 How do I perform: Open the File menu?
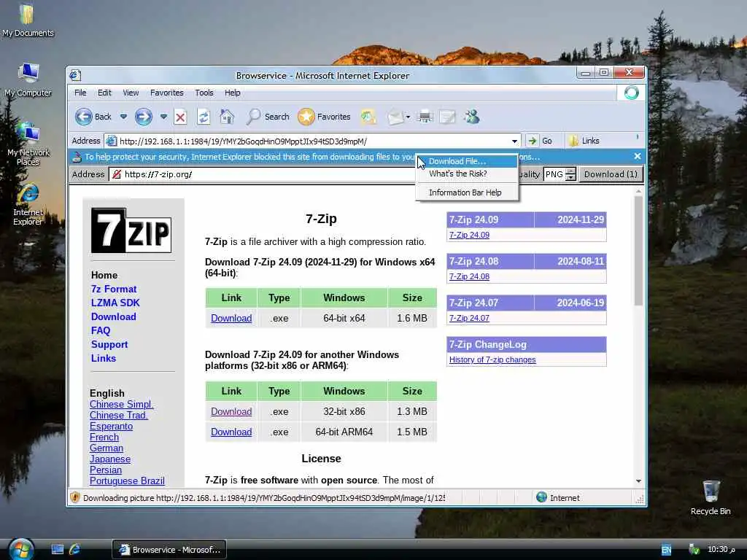tap(80, 93)
